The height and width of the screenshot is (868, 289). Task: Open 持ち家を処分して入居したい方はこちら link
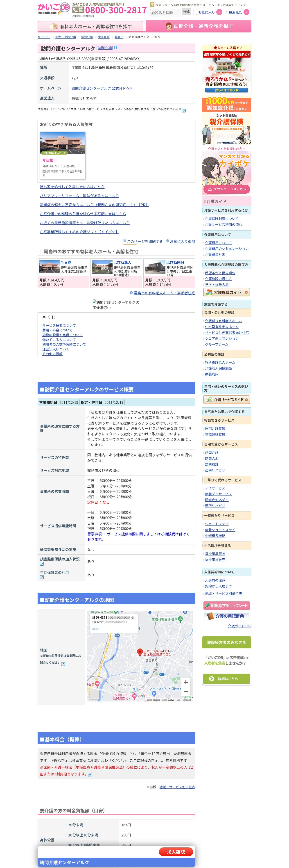(x=72, y=187)
